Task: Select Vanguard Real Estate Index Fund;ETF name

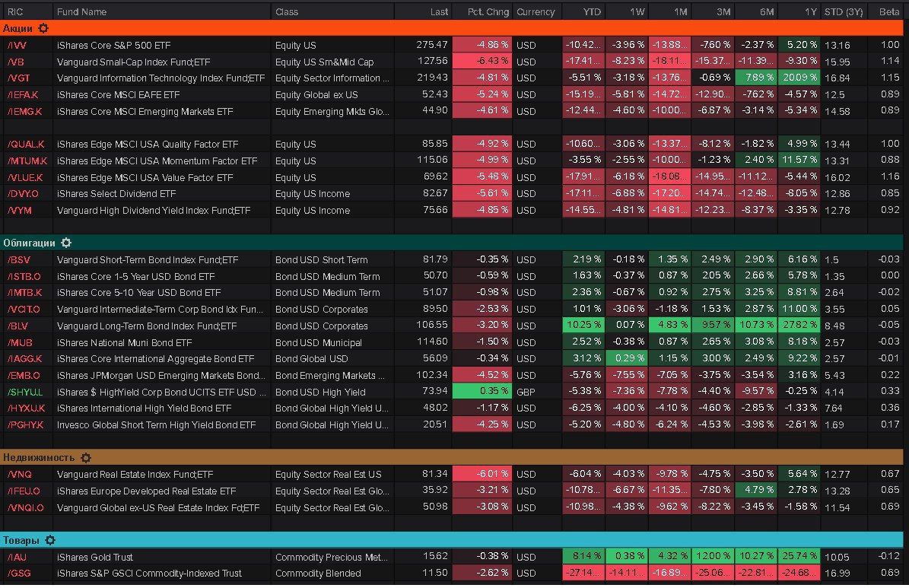Action: pyautogui.click(x=135, y=475)
